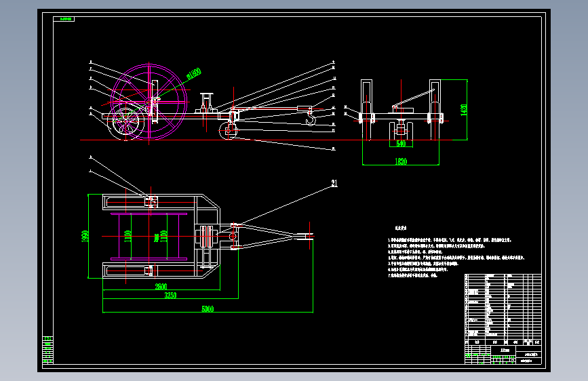Click the small label box at top-left border

coord(64,19)
